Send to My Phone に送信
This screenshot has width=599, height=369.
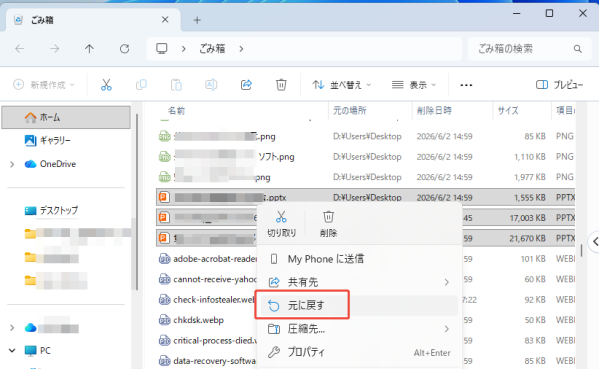point(358,259)
